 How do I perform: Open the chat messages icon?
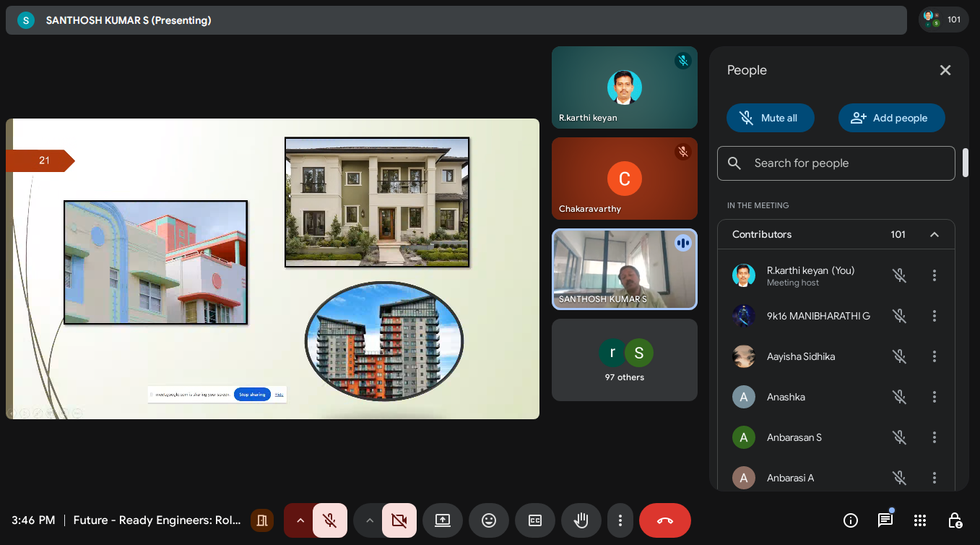coord(885,520)
